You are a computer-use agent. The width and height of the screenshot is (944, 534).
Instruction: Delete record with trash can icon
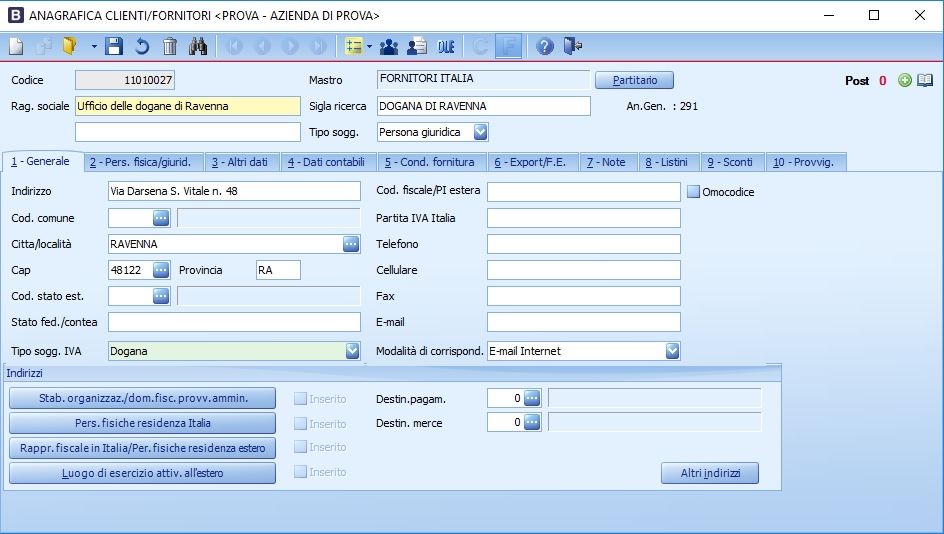tap(170, 46)
